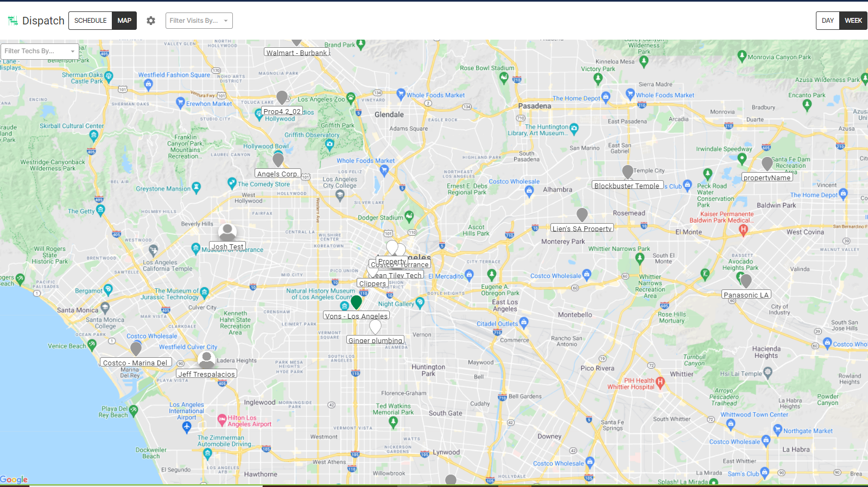The height and width of the screenshot is (487, 868).
Task: Click the propertyName marker label
Action: point(766,178)
